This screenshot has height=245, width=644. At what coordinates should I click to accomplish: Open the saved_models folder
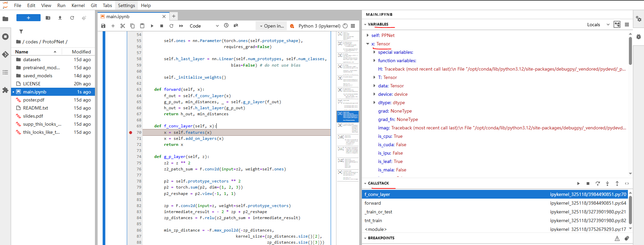(x=38, y=76)
